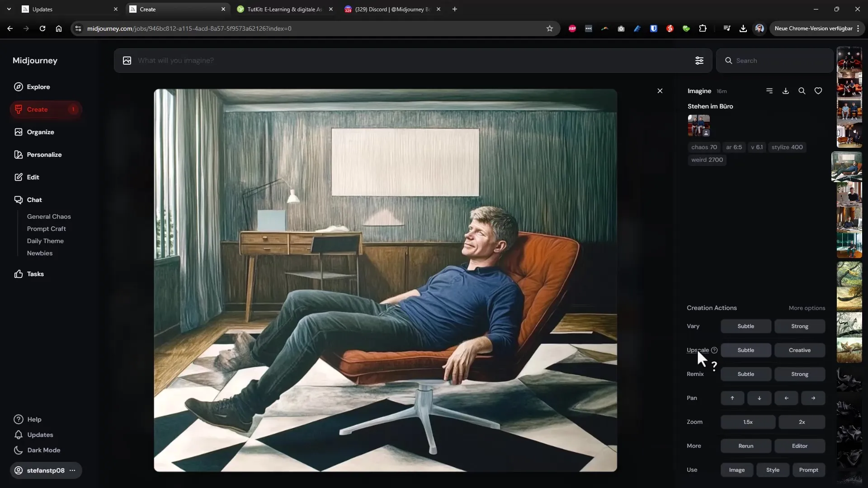868x488 pixels.
Task: Switch to the Discord Midjourney browser tab
Action: click(392, 9)
